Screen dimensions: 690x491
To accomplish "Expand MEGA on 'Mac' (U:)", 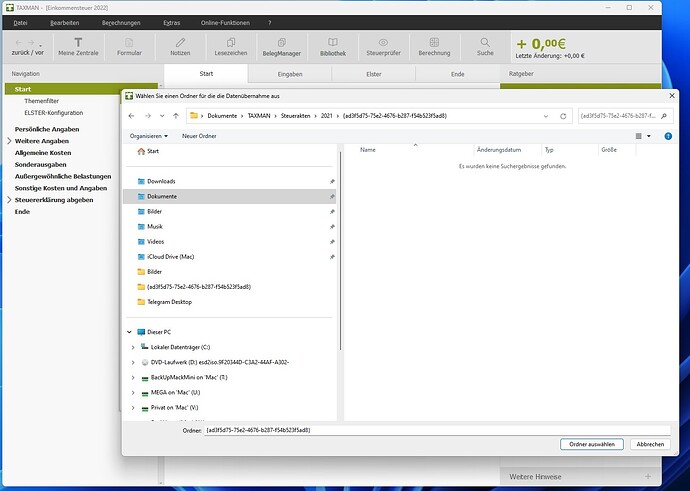I will (133, 392).
